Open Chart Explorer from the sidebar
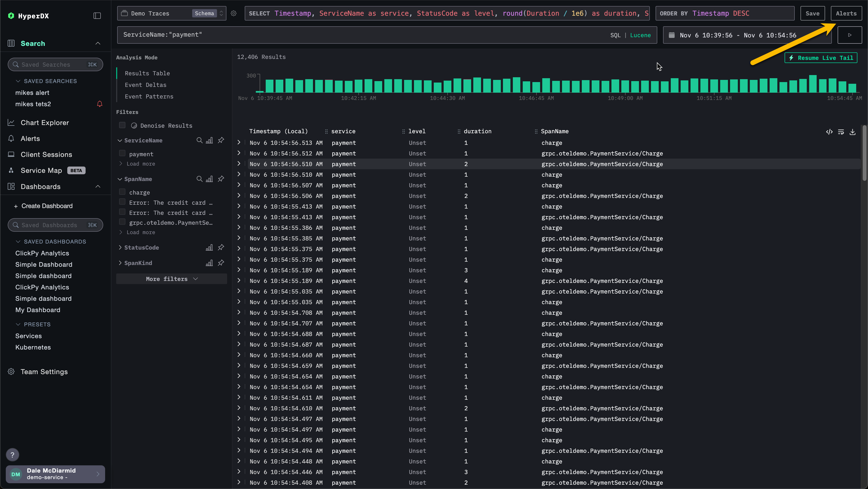Screen dimensions: 868x489 click(44, 122)
